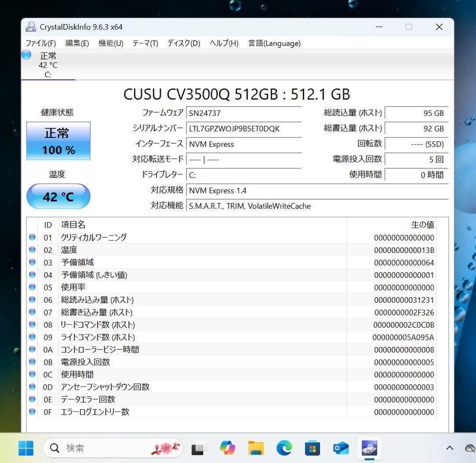Viewport: 476px width, 463px height.
Task: Open the テーマ(T) menu
Action: point(145,43)
